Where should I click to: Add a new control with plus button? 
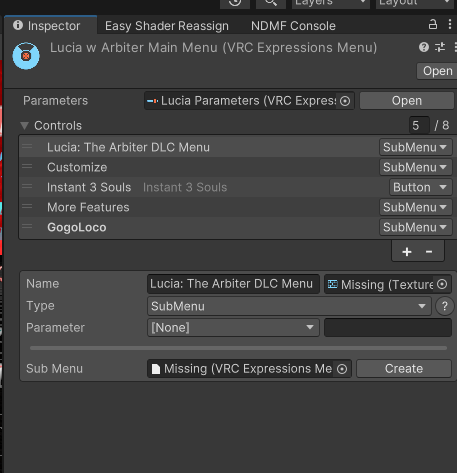pyautogui.click(x=407, y=252)
